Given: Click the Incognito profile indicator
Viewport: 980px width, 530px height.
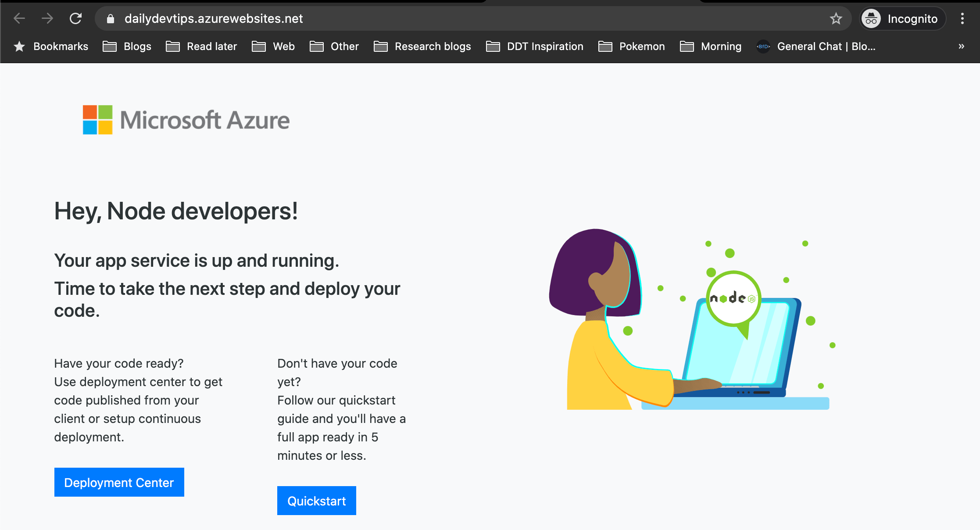Looking at the screenshot, I should 902,18.
